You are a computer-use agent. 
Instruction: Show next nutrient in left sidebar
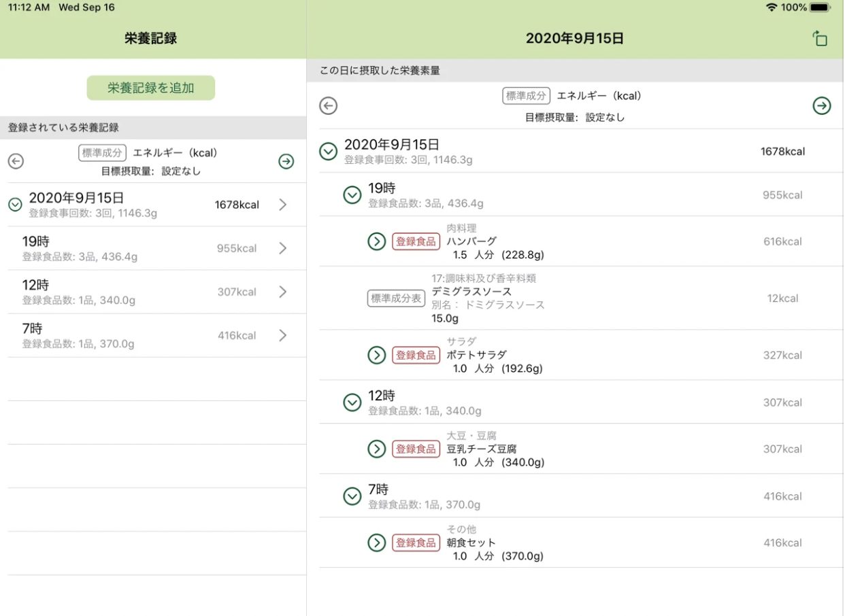pos(286,161)
